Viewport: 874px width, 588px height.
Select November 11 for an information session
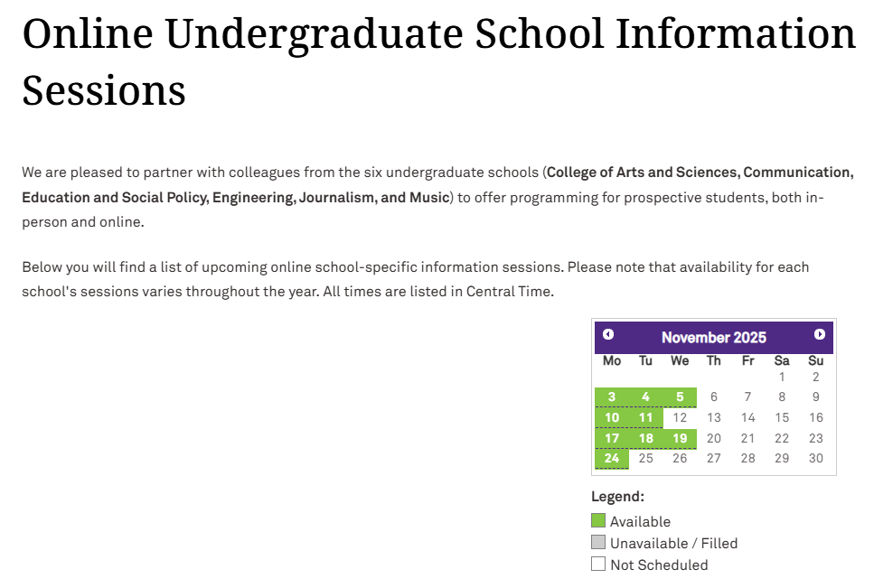point(645,417)
